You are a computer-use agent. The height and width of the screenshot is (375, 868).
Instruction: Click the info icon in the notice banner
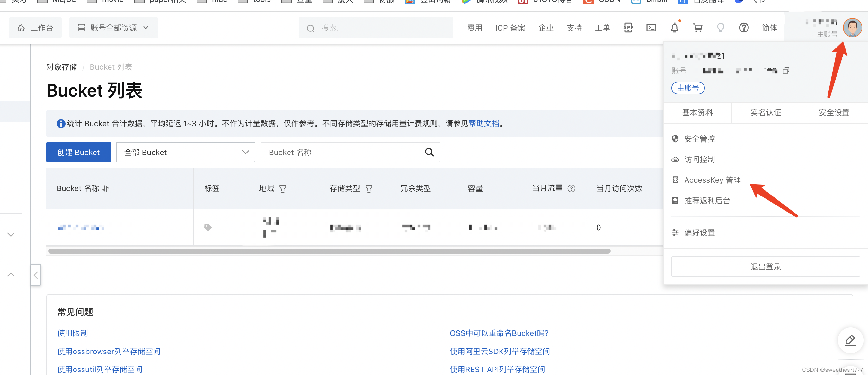(61, 124)
